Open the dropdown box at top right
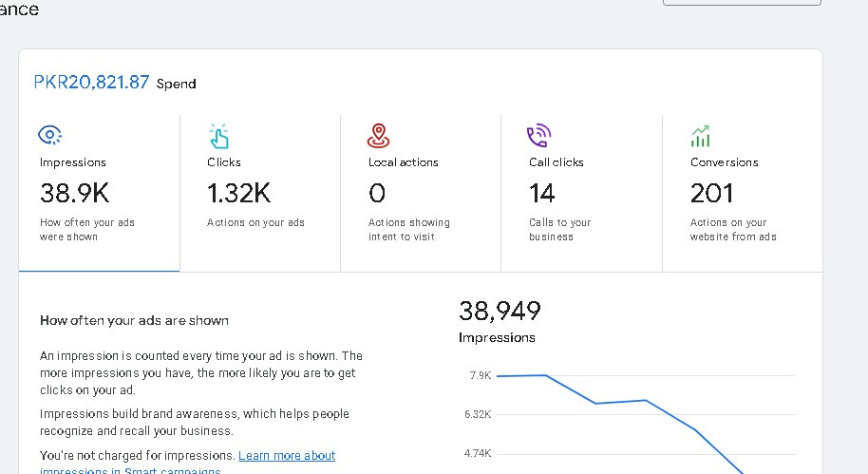The width and height of the screenshot is (868, 474). pos(741,3)
